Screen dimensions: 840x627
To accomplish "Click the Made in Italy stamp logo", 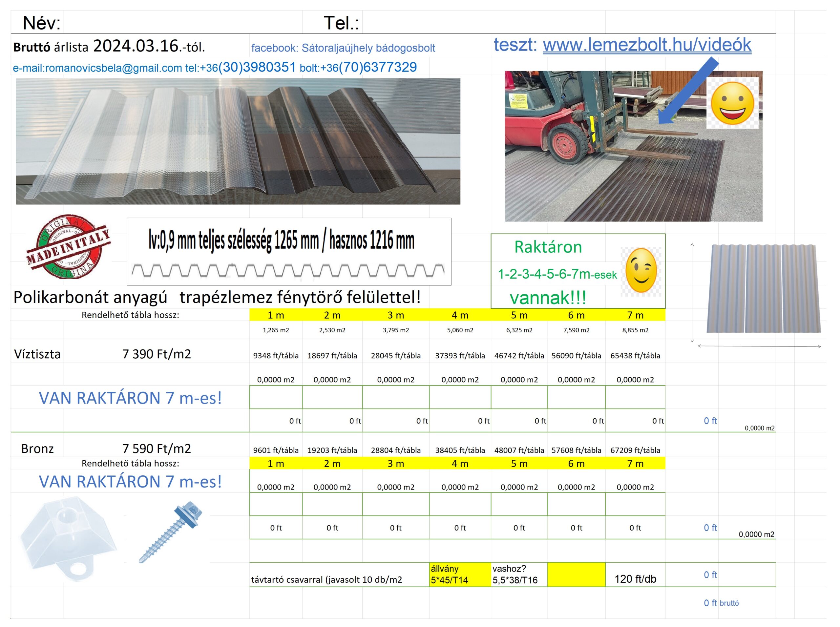I will (68, 247).
